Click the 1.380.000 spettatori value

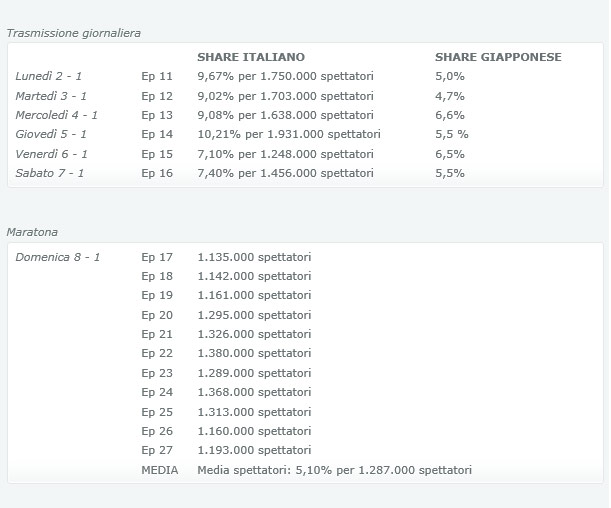tap(254, 354)
